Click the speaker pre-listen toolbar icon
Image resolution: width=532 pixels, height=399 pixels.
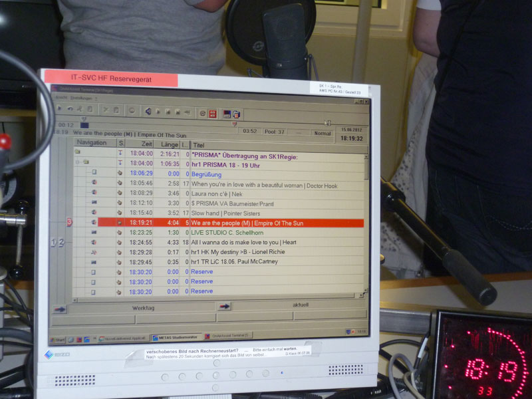[x=148, y=111]
